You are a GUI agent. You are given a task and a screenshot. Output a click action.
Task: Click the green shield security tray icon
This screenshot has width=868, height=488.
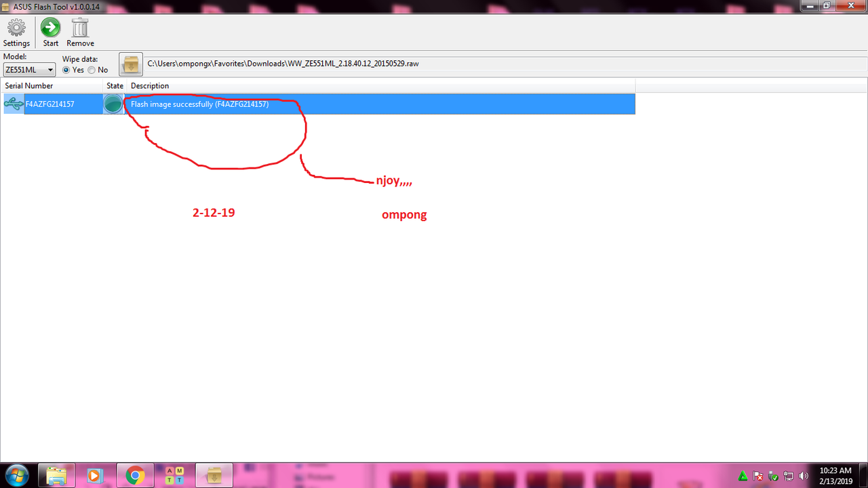[774, 476]
